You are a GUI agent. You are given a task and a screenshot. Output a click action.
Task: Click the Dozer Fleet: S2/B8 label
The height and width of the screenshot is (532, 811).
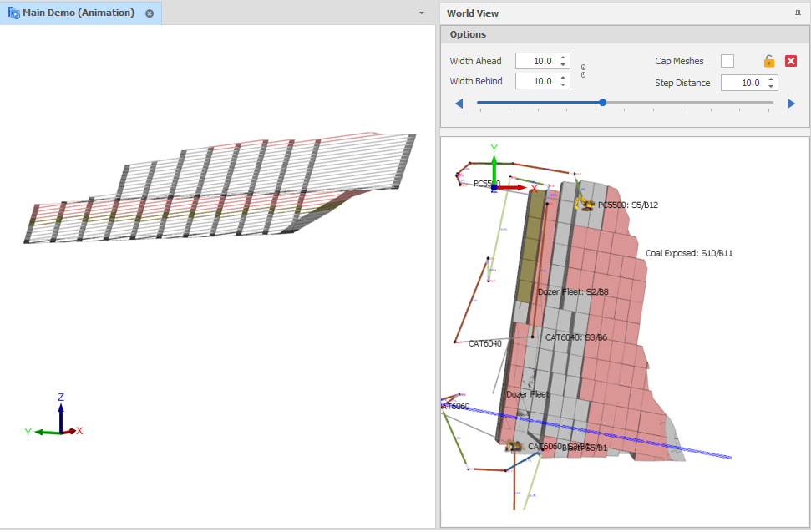coord(573,292)
